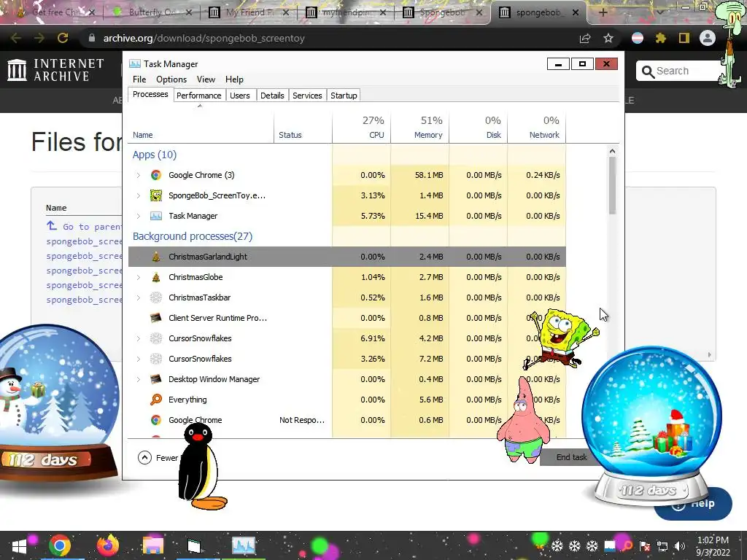
Task: Open the File menu in Task Manager
Action: [139, 79]
